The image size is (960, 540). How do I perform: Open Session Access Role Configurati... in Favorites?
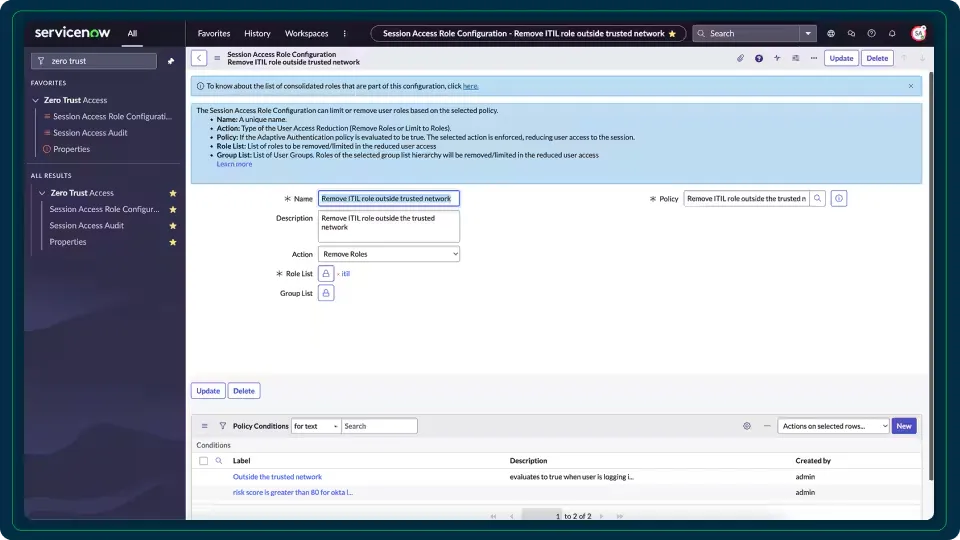(x=113, y=116)
